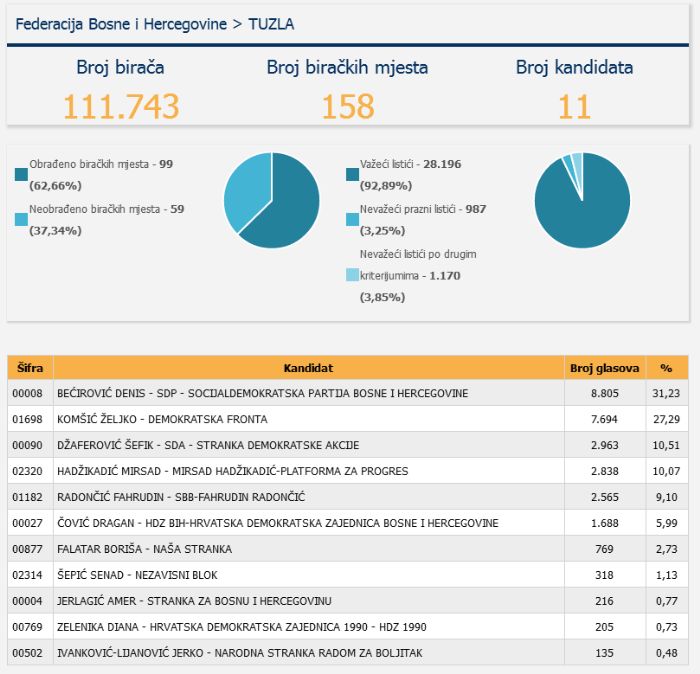Viewport: 700px width, 674px height.
Task: Click the light blue Neobrađeno biračkih mjesta legend swatch
Action: [x=21, y=220]
